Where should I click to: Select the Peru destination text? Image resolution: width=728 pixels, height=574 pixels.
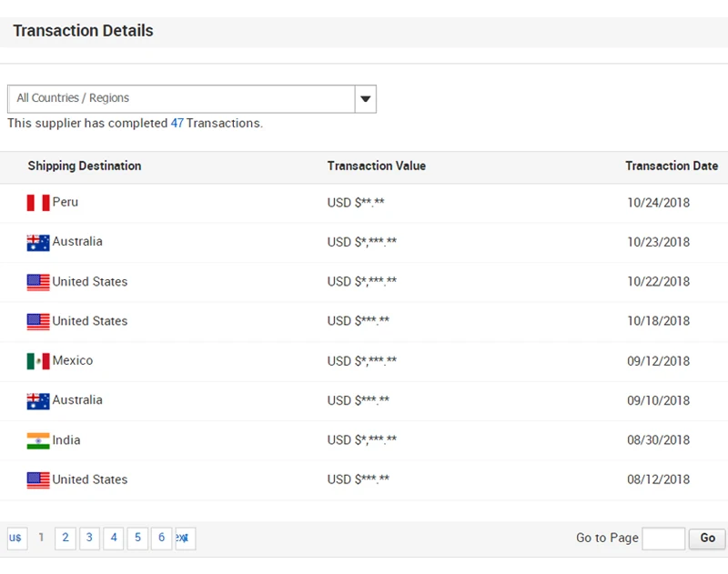point(65,202)
